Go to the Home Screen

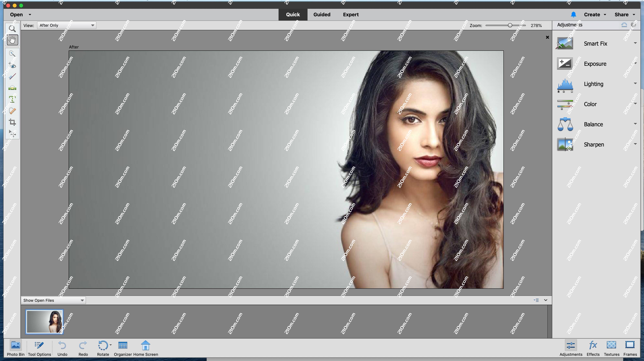click(145, 348)
